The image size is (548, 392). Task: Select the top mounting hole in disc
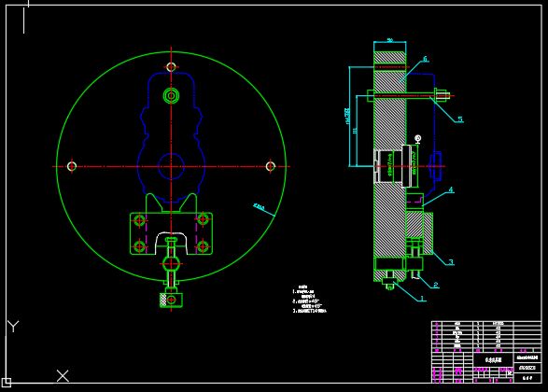click(x=171, y=66)
